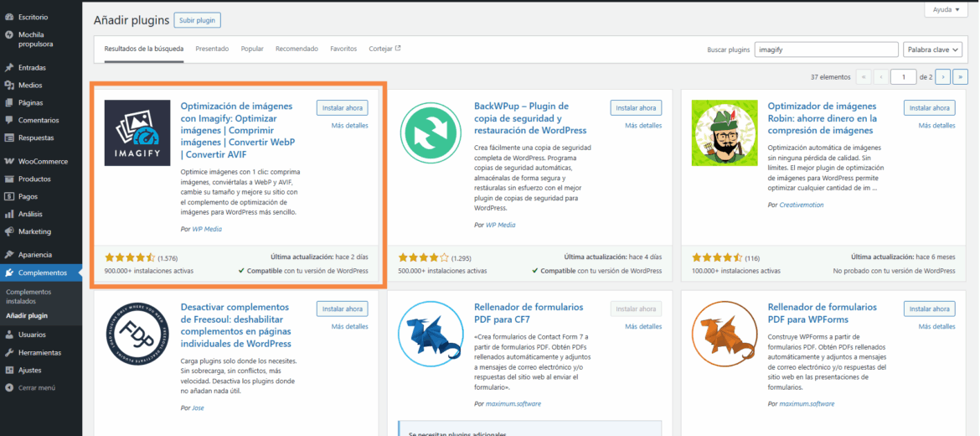Click the Imagify plugin logo thumbnail
Image resolution: width=980 pixels, height=436 pixels.
(137, 132)
